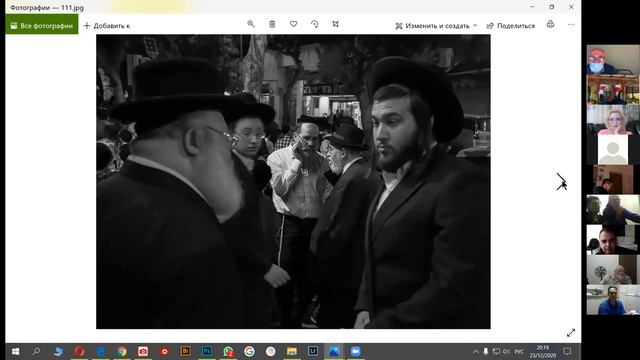Select Zoom participant in blue shirt

613,300
